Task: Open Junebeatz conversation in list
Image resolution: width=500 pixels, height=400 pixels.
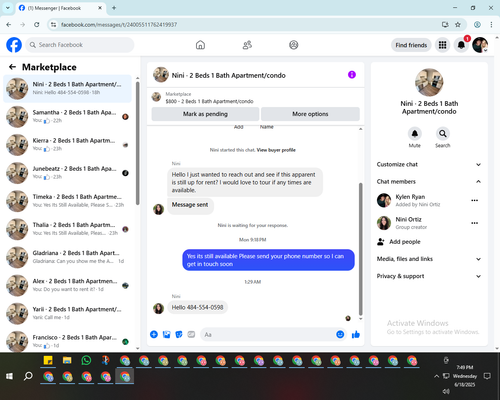Action: pos(67,173)
